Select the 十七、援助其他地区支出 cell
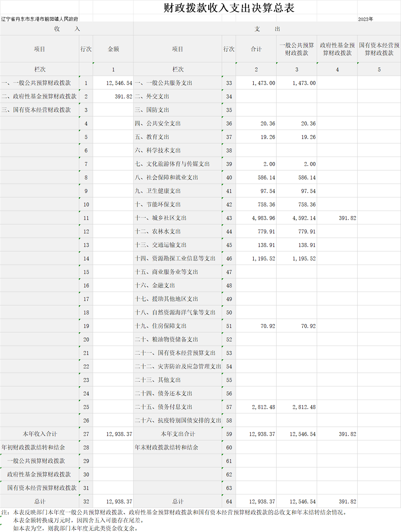401x532 pixels. [x=178, y=299]
